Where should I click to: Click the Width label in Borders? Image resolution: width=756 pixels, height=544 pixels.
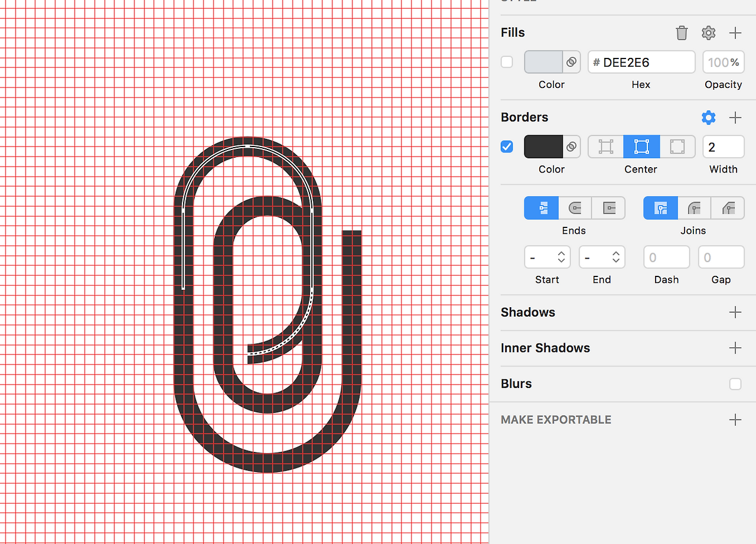(x=724, y=170)
